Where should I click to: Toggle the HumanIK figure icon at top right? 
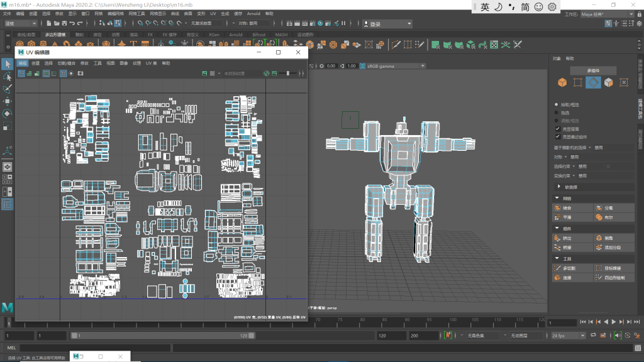point(616,24)
